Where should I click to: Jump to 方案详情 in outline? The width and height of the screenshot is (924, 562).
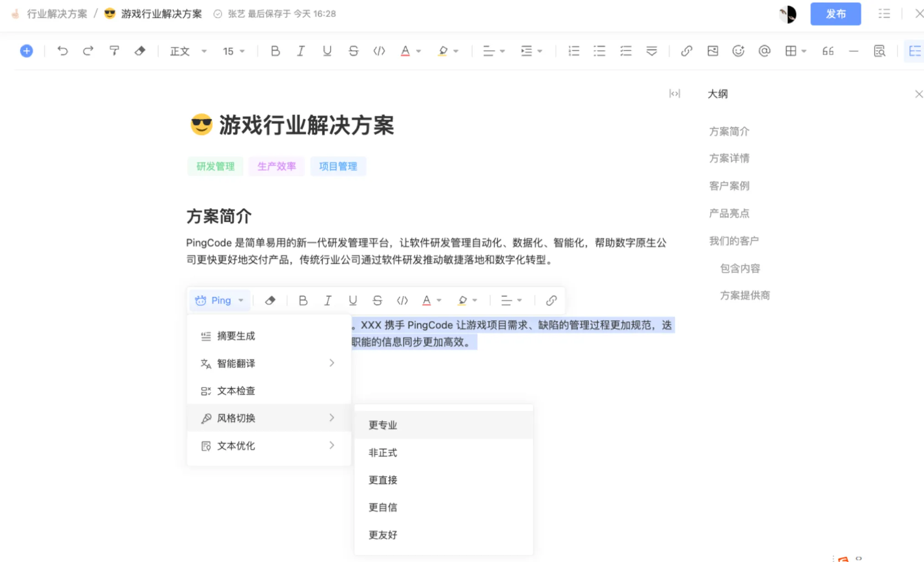pos(729,158)
